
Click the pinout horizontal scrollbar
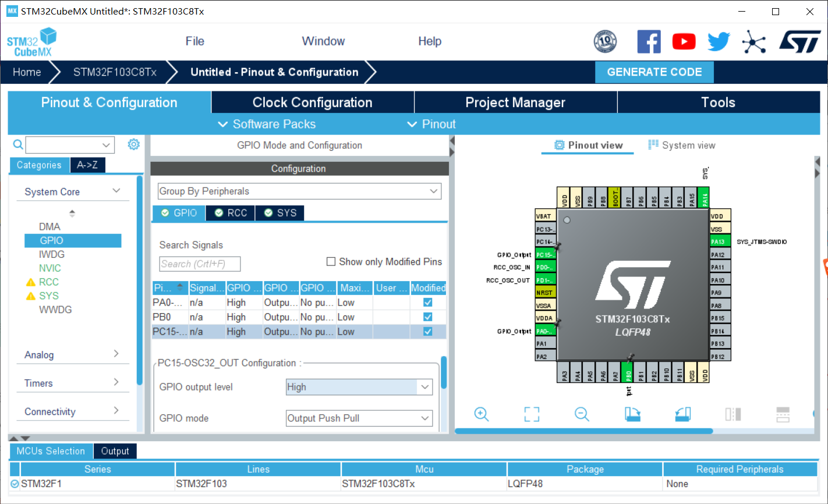pyautogui.click(x=583, y=431)
